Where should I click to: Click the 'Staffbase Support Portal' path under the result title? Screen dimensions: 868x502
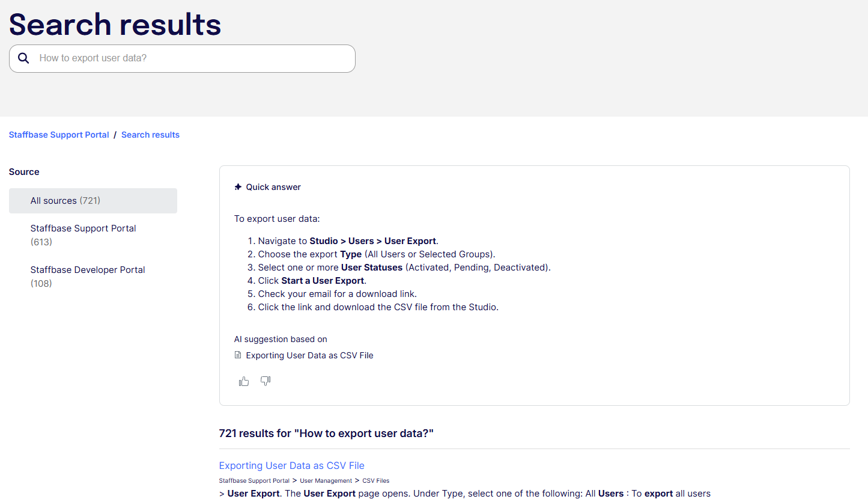(x=254, y=481)
